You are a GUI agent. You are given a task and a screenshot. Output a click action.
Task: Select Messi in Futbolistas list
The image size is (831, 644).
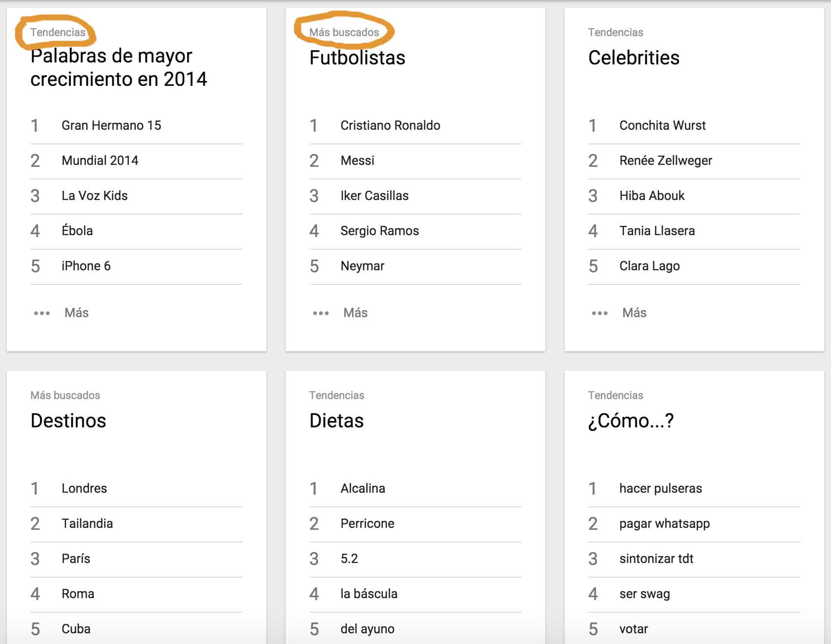[x=357, y=161]
